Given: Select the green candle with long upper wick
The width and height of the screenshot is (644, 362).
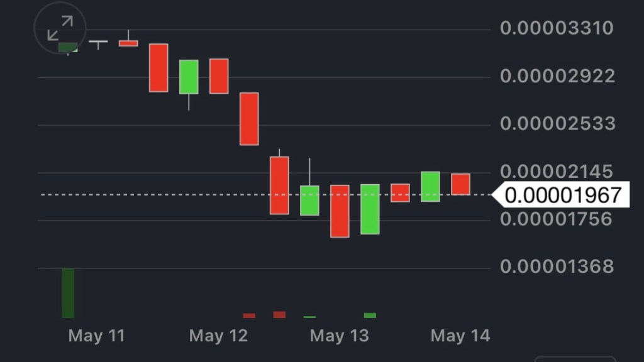Looking at the screenshot, I should point(309,200).
